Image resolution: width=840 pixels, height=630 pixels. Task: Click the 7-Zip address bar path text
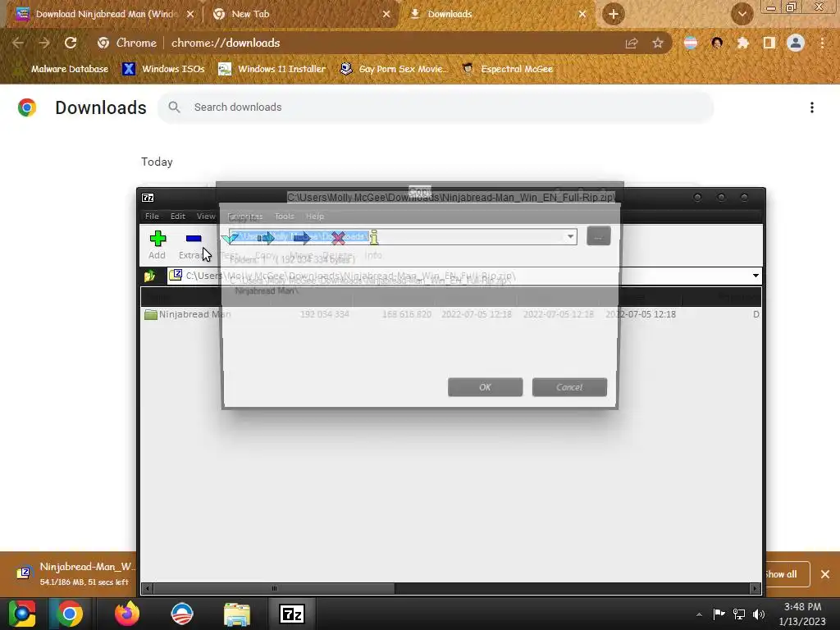[x=350, y=276]
